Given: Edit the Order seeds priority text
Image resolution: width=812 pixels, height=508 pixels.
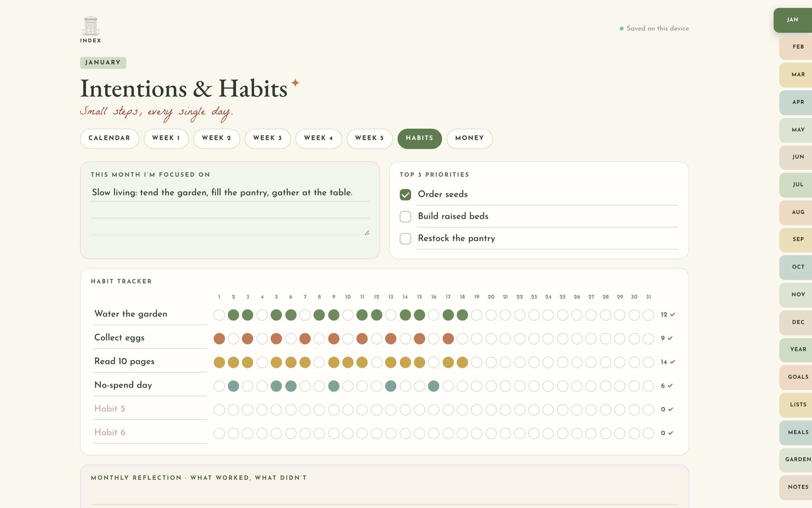Looking at the screenshot, I should tap(548, 195).
